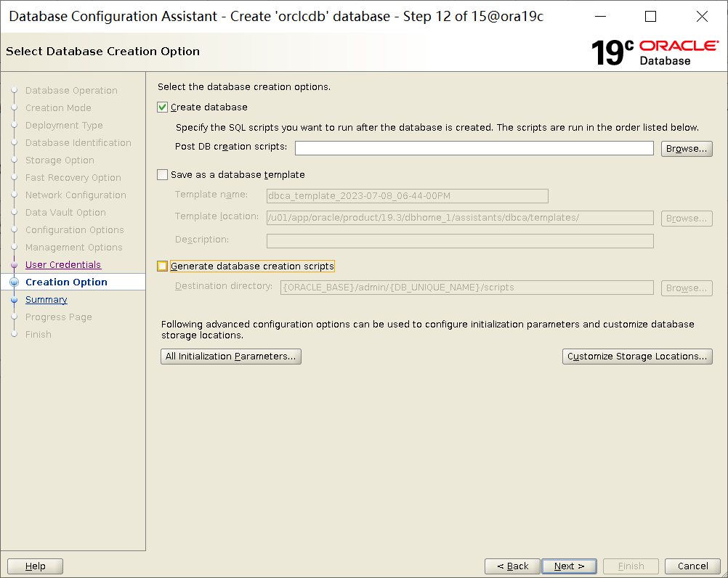Screen dimensions: 728x578
Task: Check Generate database creation scripts
Action: tap(162, 266)
